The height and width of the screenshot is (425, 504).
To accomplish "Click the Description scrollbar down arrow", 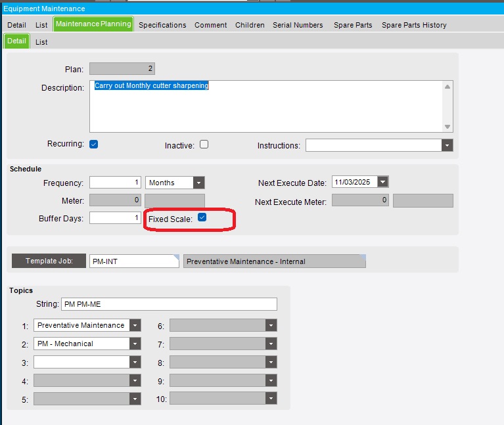I will coord(447,127).
